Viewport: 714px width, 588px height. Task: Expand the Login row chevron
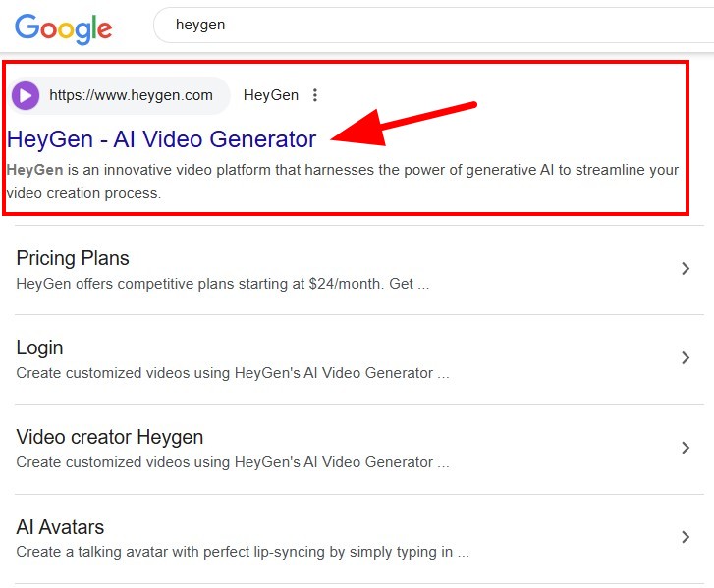click(686, 357)
